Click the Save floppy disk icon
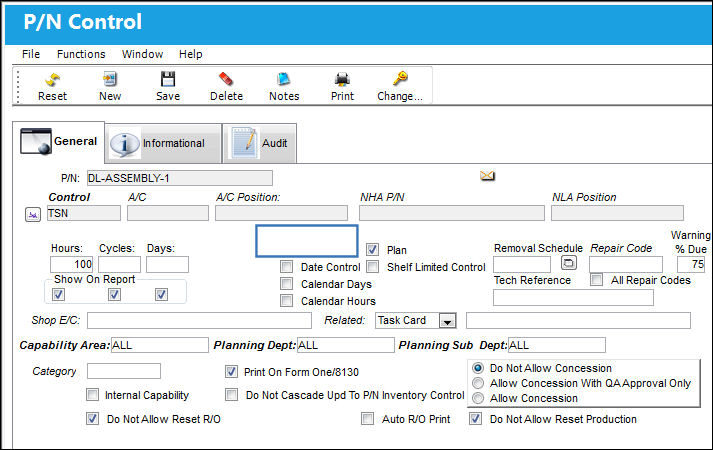Image resolution: width=713 pixels, height=450 pixels. [168, 80]
